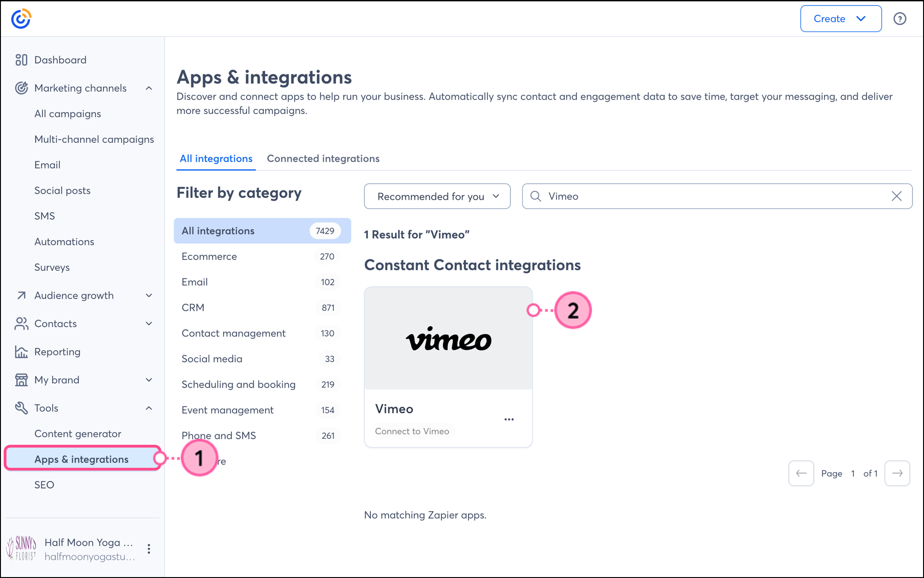Collapse the Tools section
Screen dimensions: 924x578
click(149, 408)
